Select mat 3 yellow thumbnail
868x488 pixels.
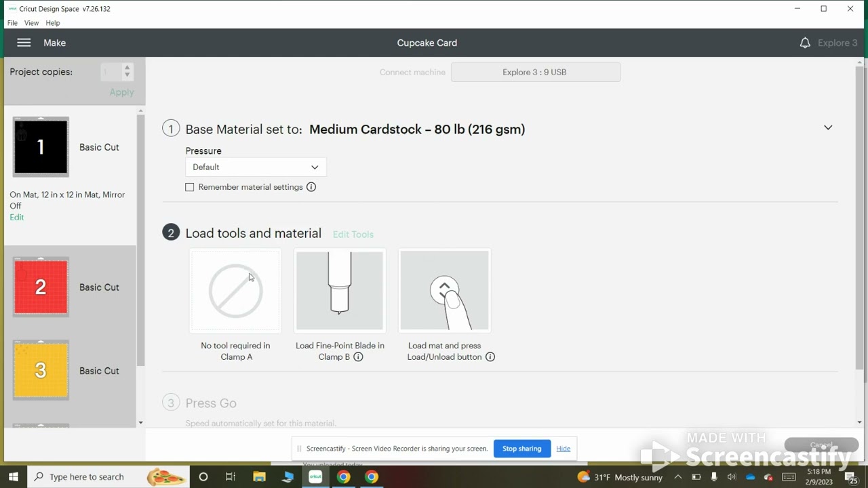tap(41, 370)
